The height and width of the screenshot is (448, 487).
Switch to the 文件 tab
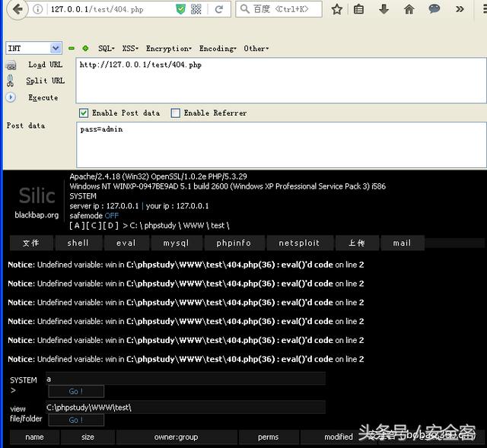coord(31,243)
